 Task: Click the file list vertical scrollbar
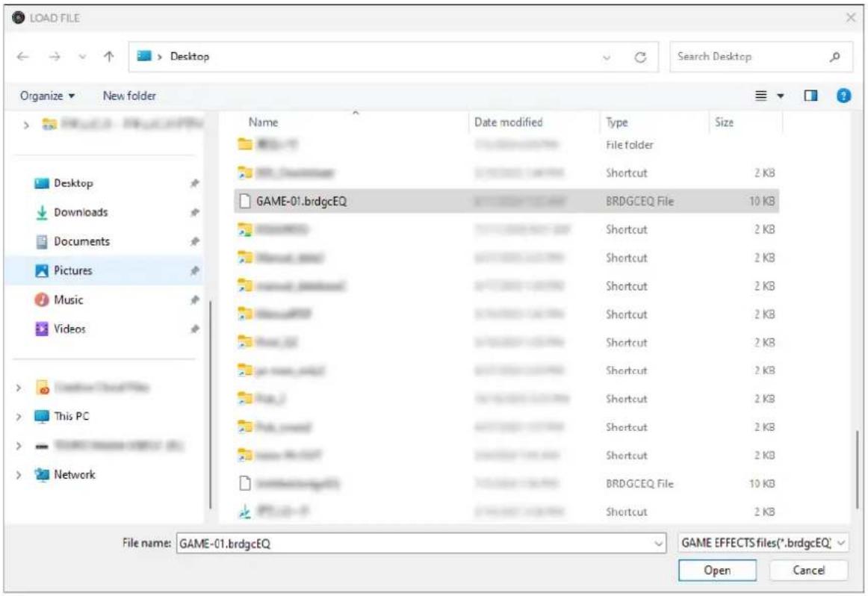(x=856, y=469)
